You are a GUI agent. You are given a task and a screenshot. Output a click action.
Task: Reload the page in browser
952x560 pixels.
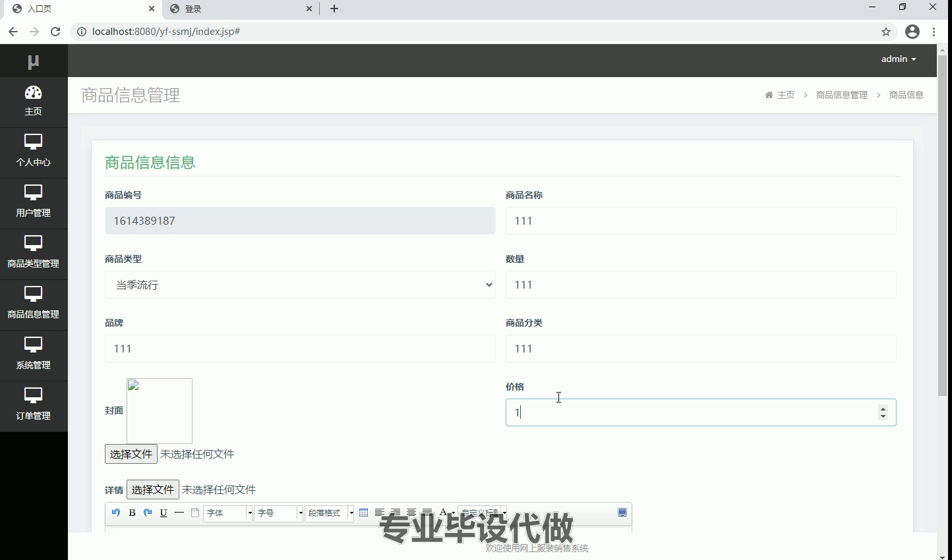(55, 32)
